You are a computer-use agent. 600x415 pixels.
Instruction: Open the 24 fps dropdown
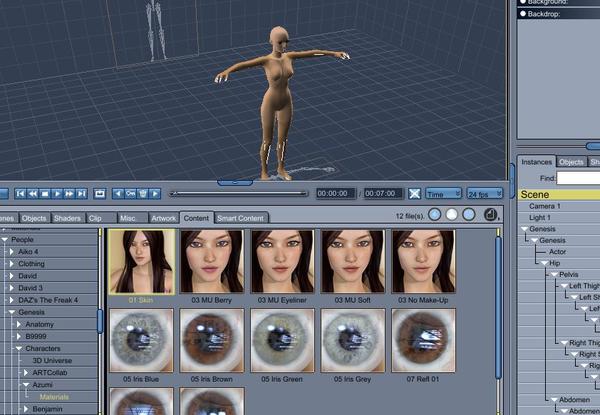pyautogui.click(x=484, y=194)
